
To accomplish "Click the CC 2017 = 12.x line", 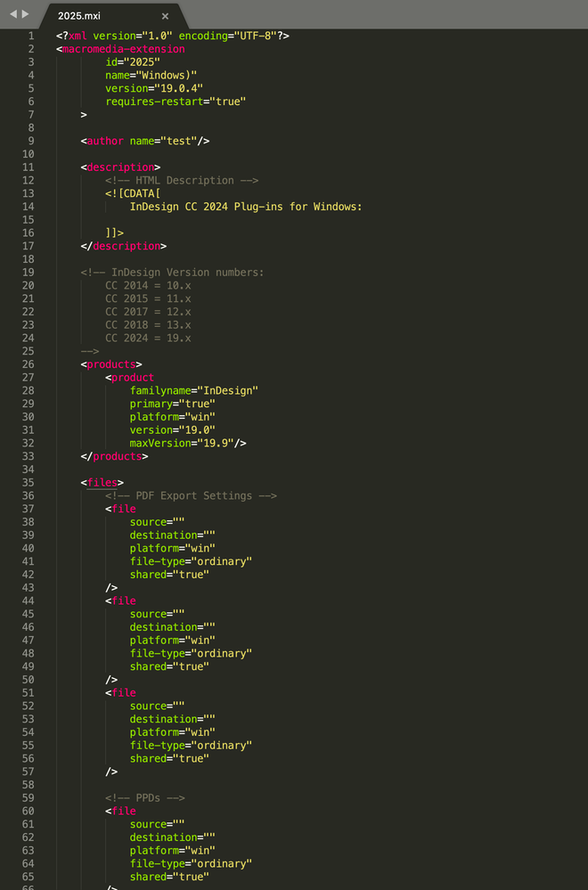I will (x=148, y=312).
